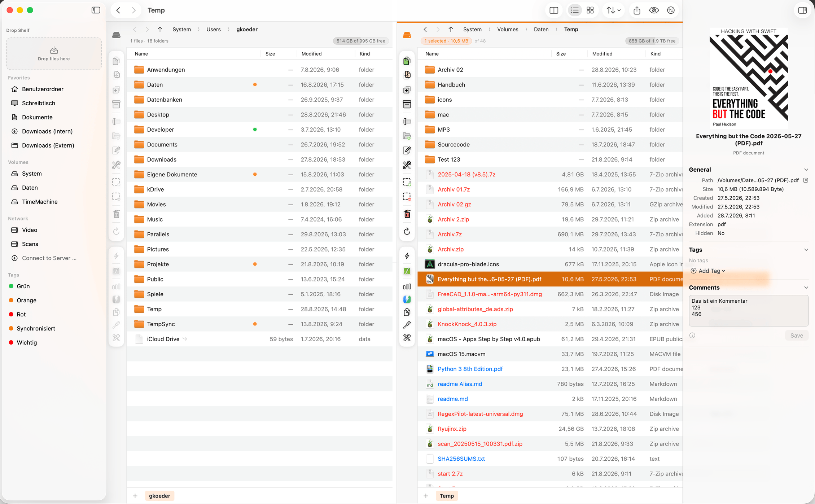Select the gkoeder tab in left pane
815x504 pixels.
[159, 496]
